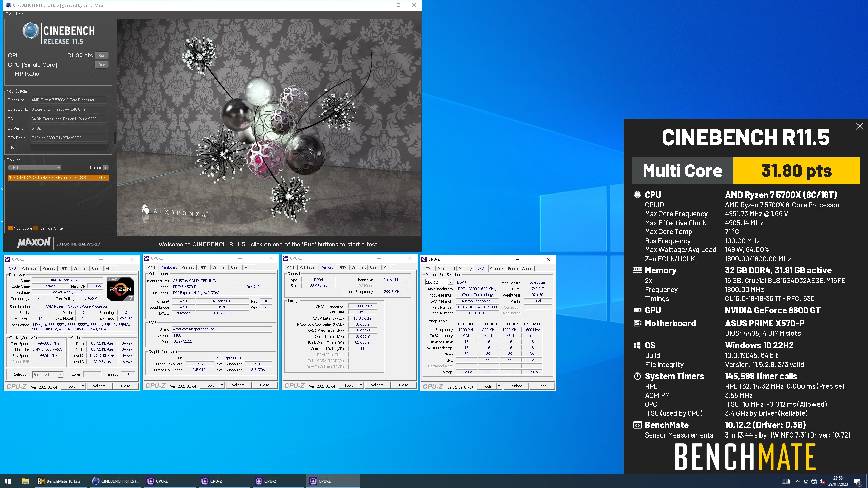The width and height of the screenshot is (868, 488).
Task: Click the GPU icon in BenchMate panel
Action: [637, 310]
